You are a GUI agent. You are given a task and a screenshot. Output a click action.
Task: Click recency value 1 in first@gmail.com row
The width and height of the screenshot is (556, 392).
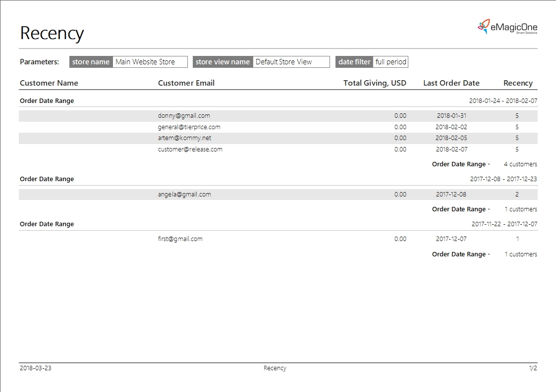(517, 239)
